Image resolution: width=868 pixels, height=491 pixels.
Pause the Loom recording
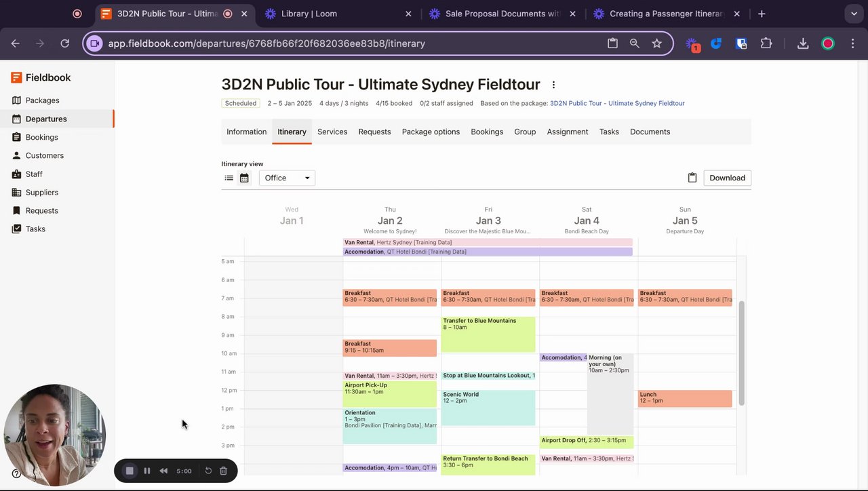click(147, 471)
